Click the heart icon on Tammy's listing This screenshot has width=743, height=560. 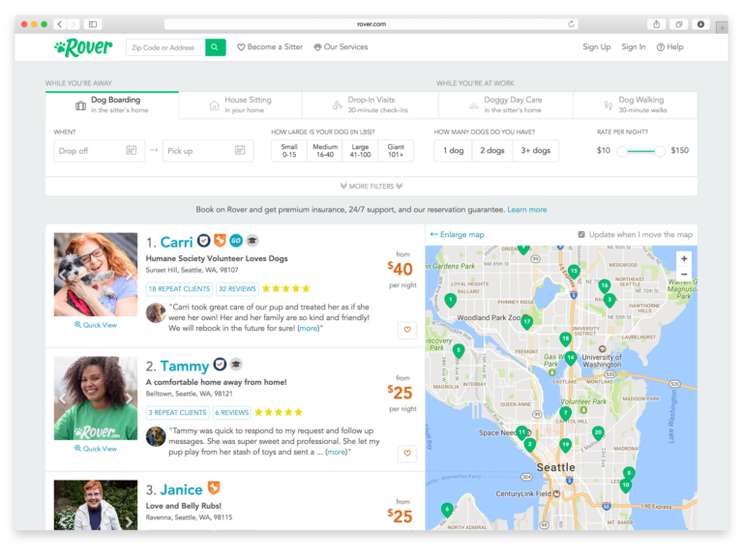[407, 453]
